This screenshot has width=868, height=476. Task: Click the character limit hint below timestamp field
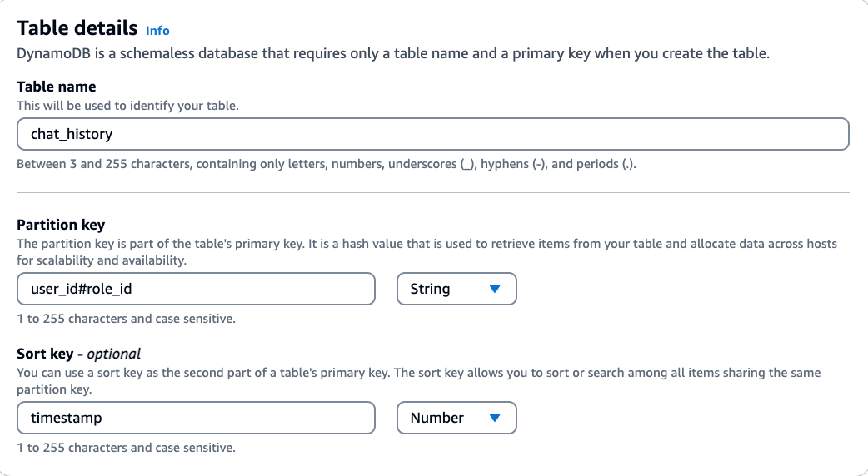(x=126, y=448)
